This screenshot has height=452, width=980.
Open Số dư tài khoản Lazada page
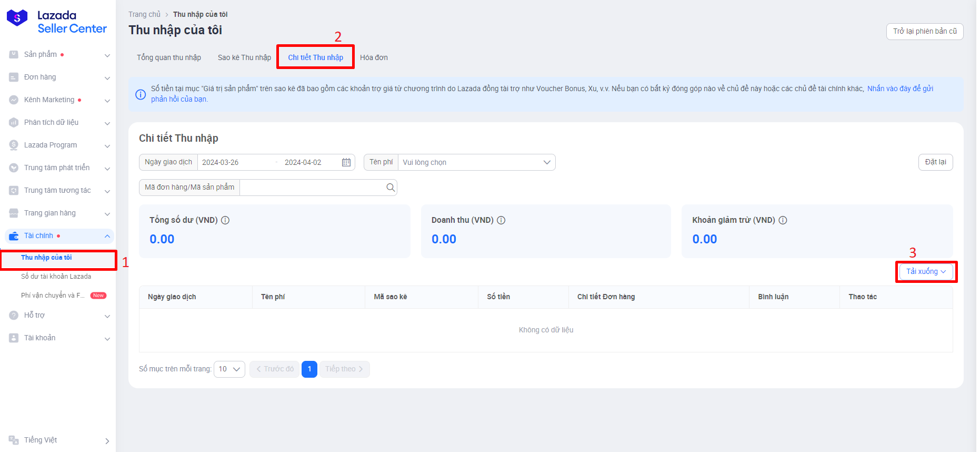[x=56, y=277]
